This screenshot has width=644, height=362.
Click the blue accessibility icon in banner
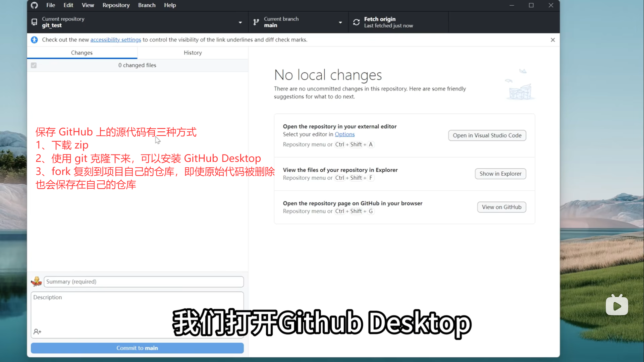click(x=34, y=40)
